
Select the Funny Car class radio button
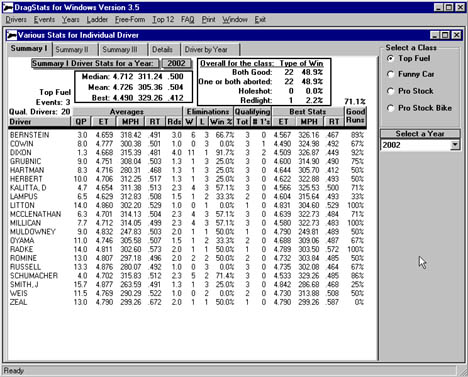(390, 74)
